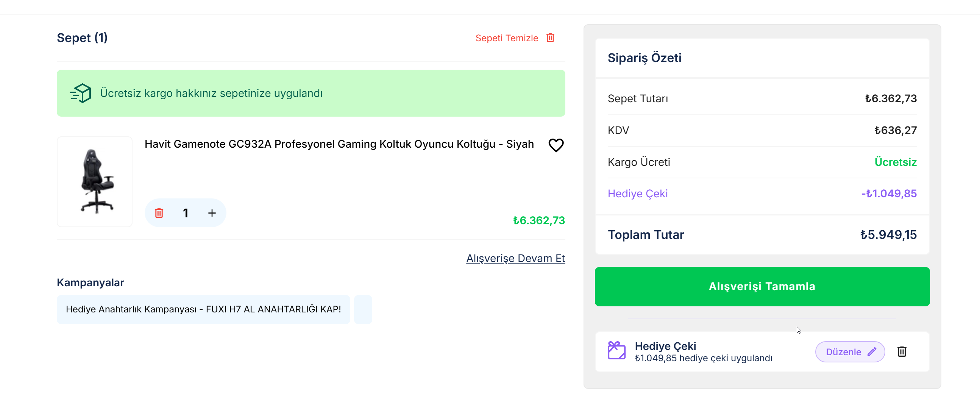Click the Hediye Çeki summary row label
Image resolution: width=980 pixels, height=412 pixels.
coord(638,194)
